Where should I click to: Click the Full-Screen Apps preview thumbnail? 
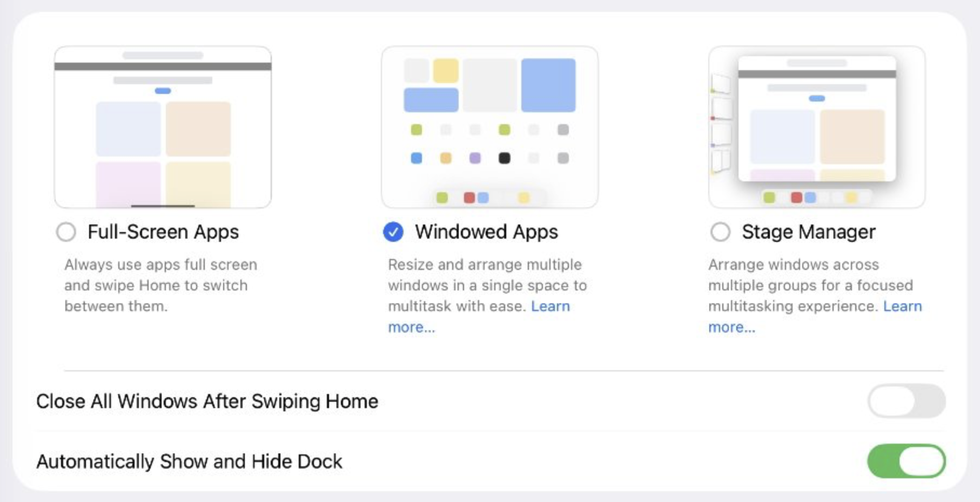pos(163,127)
